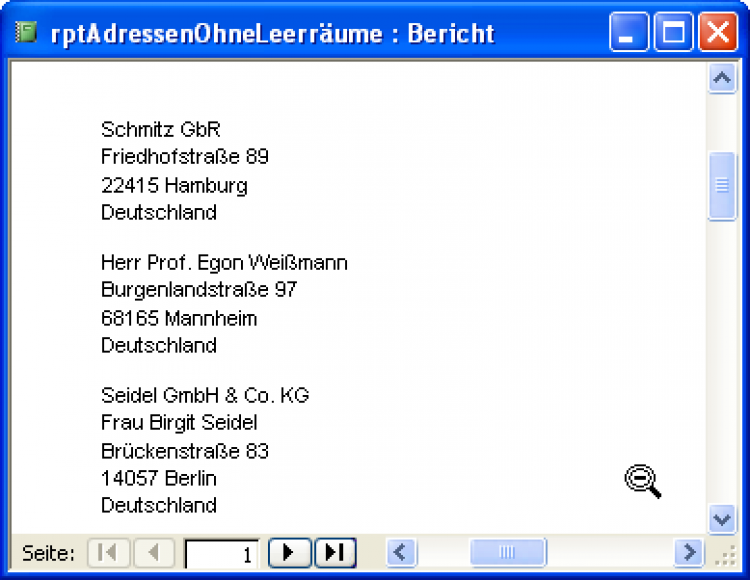Click the page number field
Screen dimensions: 750x580
222,553
